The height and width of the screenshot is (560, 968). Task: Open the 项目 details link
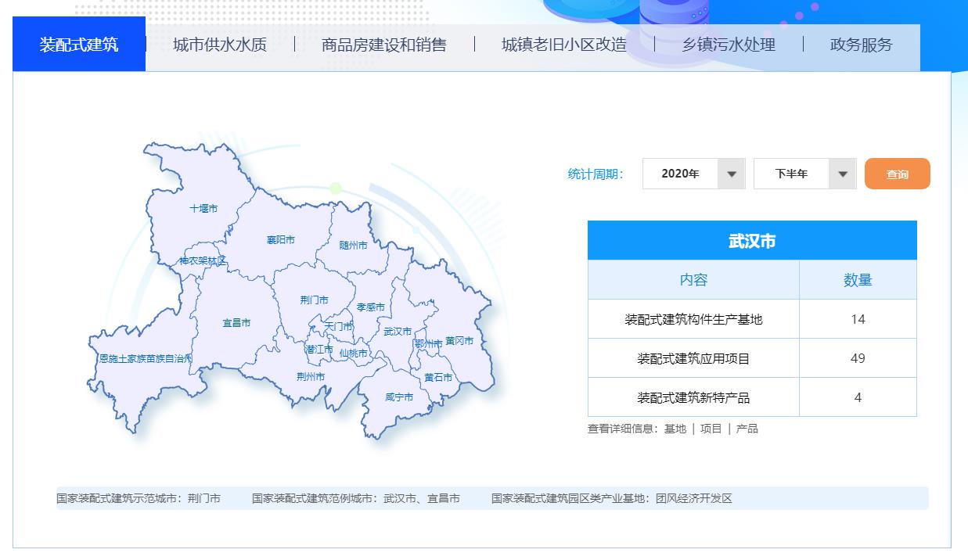(711, 429)
